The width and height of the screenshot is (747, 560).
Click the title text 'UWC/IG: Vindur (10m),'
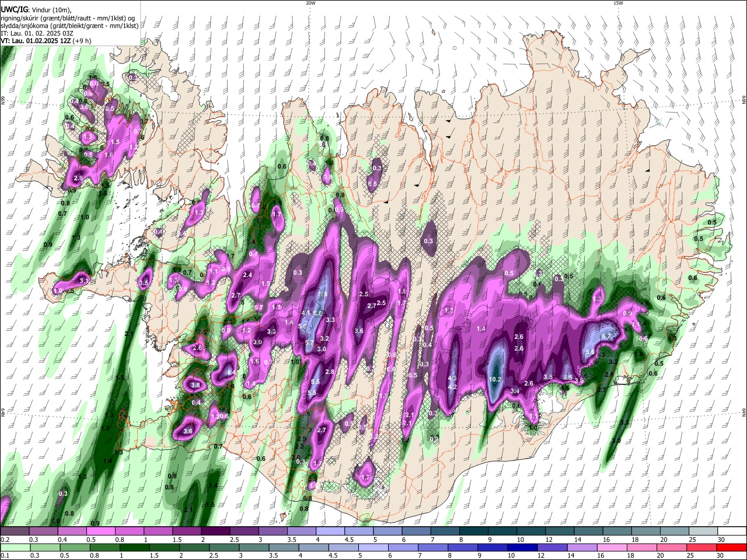coord(37,9)
